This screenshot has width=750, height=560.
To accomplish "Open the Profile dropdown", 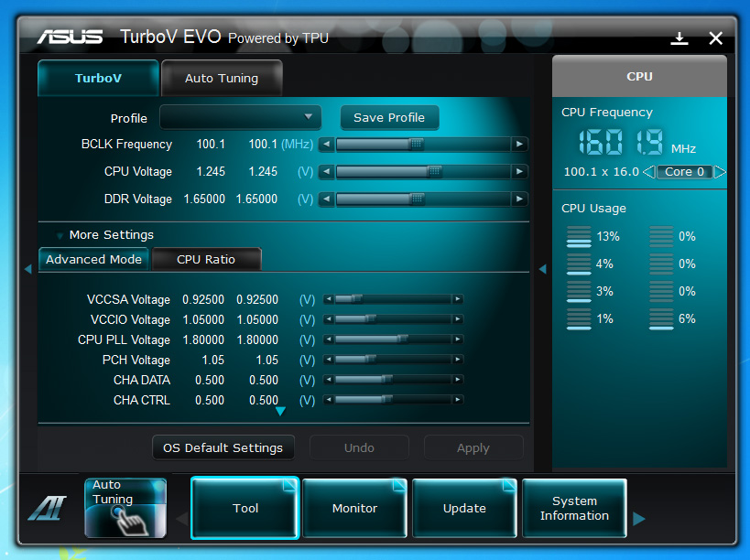I will pos(241,117).
